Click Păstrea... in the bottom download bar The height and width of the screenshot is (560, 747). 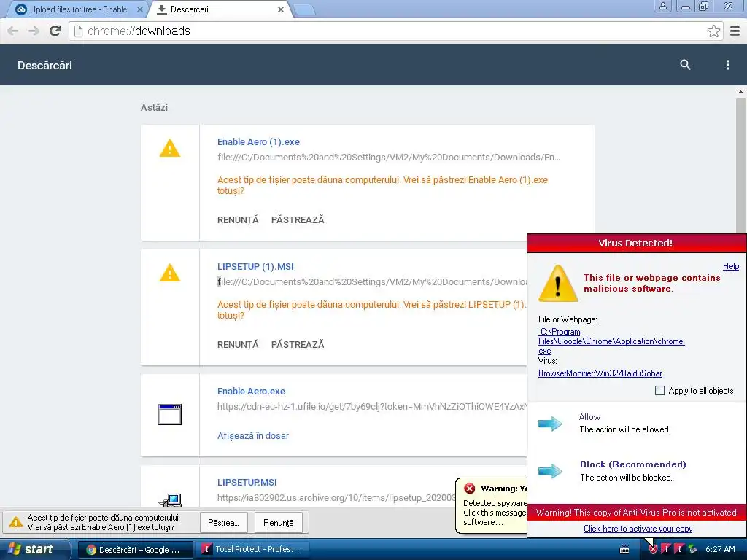(224, 523)
